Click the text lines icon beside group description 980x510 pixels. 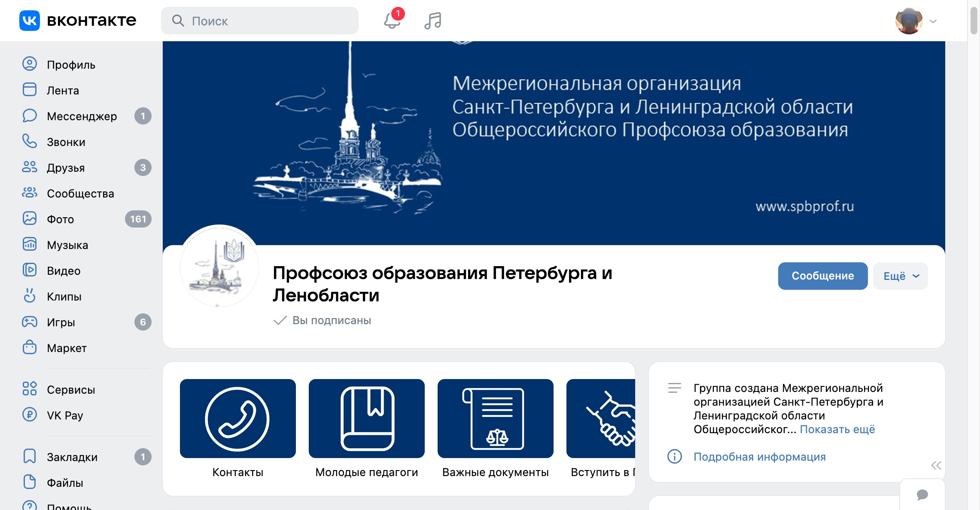pyautogui.click(x=675, y=388)
